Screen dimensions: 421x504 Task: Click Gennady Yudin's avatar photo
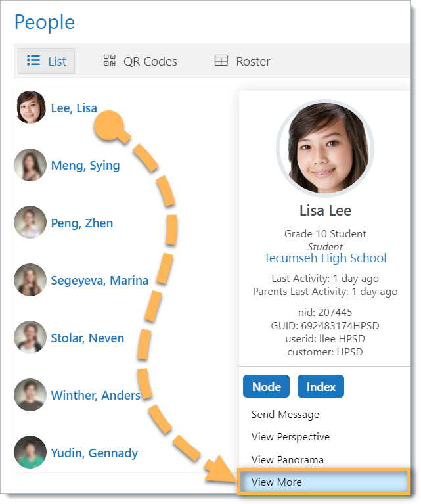30,452
